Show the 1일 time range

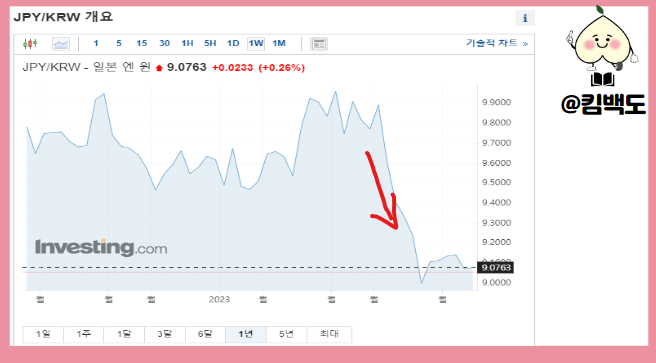43,334
